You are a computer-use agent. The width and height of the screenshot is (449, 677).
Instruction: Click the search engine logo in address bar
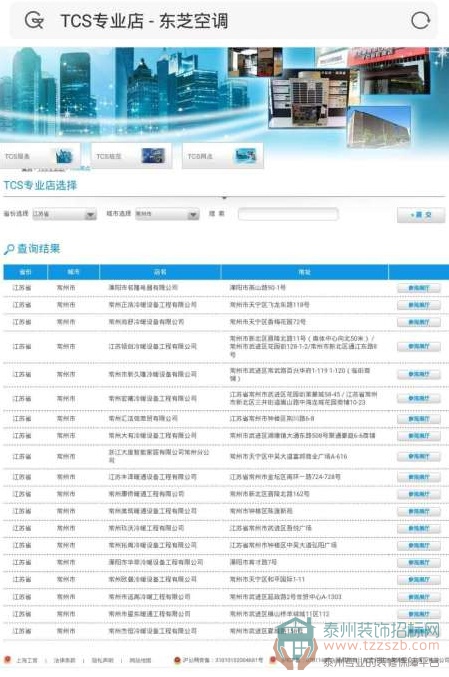pos(34,20)
